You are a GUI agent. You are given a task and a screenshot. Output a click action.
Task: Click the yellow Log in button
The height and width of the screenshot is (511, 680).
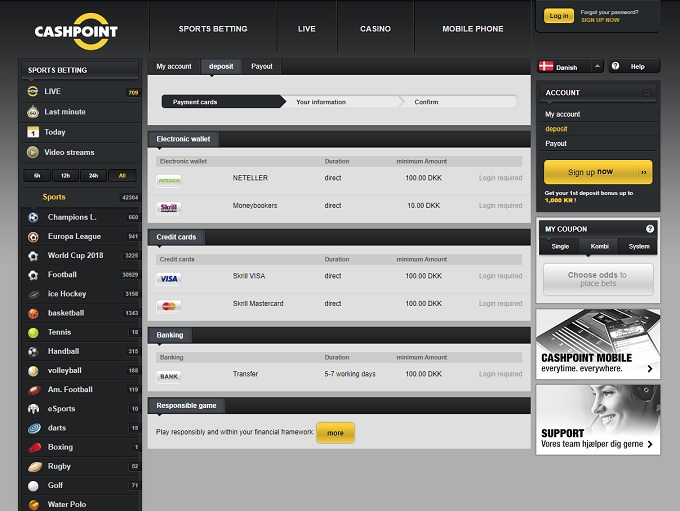pos(559,16)
